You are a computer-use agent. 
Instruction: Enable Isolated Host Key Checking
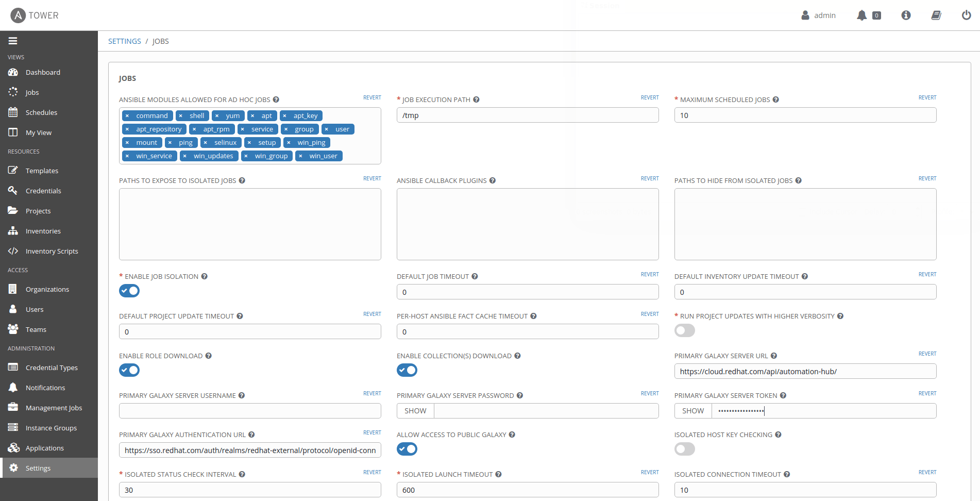pyautogui.click(x=684, y=449)
